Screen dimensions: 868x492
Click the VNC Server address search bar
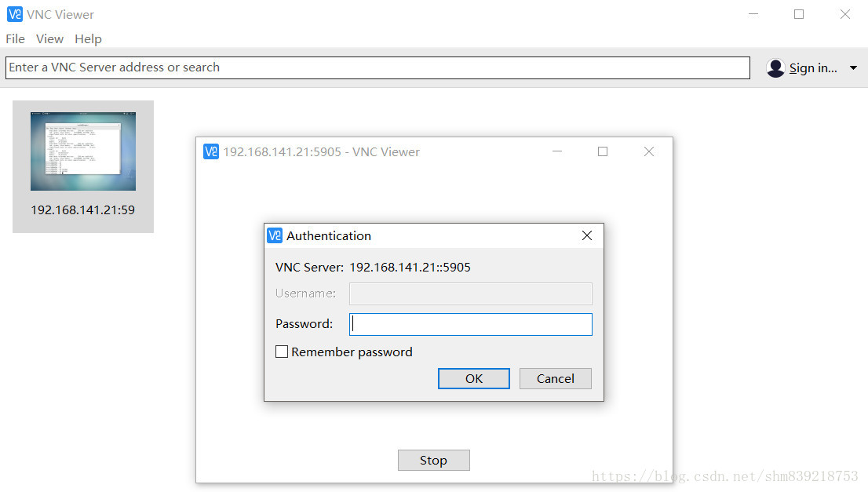377,67
